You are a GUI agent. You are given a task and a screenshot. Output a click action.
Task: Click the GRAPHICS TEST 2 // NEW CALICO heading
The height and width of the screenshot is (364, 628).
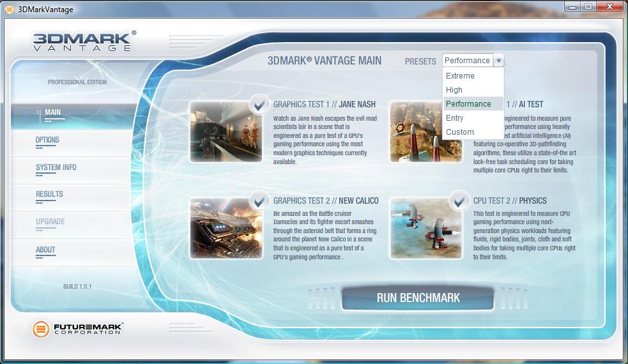coord(326,201)
